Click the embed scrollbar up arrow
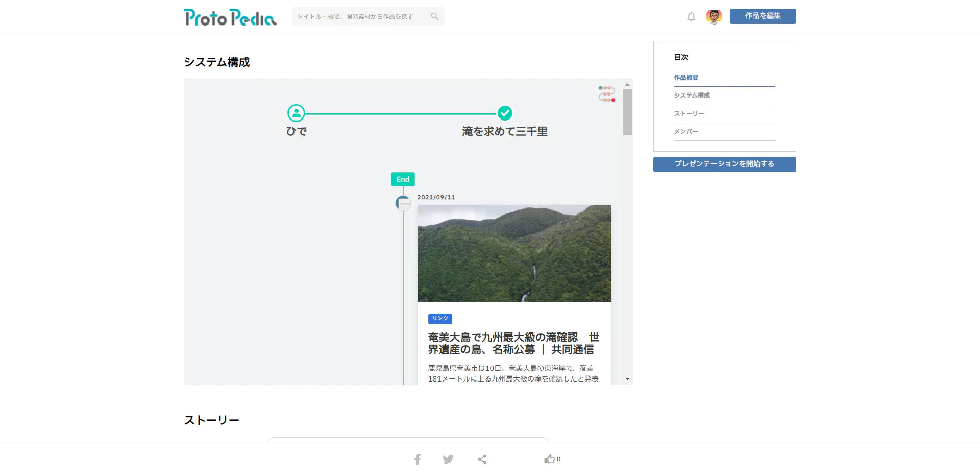 click(x=627, y=84)
